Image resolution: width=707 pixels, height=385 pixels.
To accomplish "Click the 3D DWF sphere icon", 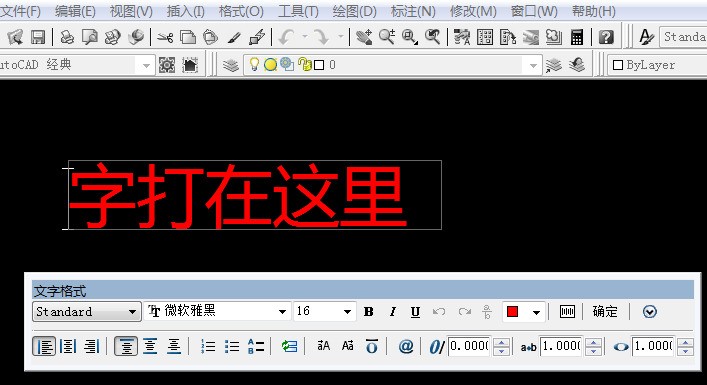I will pos(136,37).
